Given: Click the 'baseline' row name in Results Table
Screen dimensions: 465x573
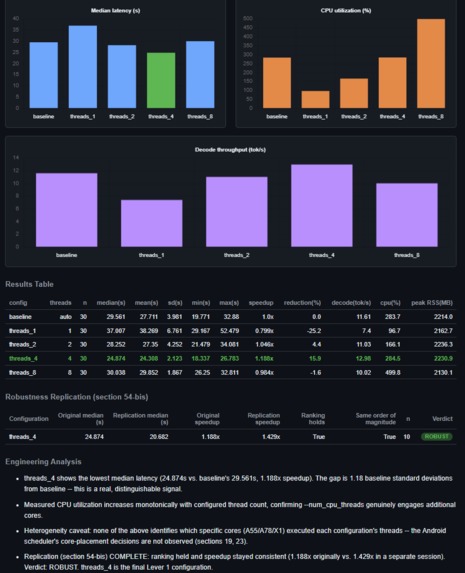Looking at the screenshot, I should [x=20, y=317].
